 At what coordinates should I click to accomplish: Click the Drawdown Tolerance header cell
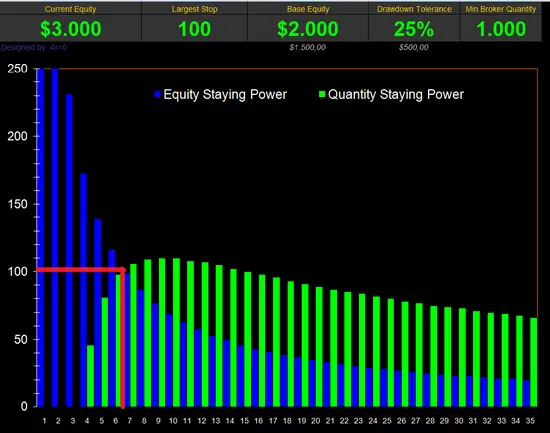(414, 9)
